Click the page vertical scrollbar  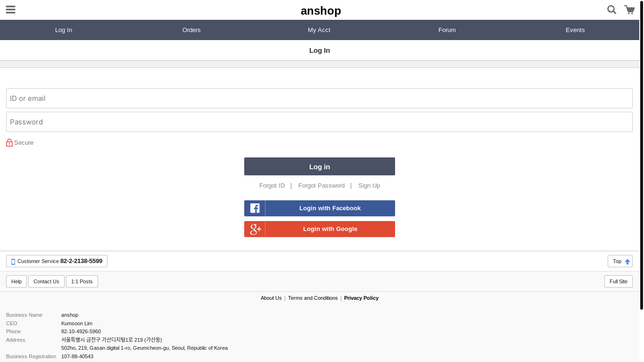(x=642, y=156)
